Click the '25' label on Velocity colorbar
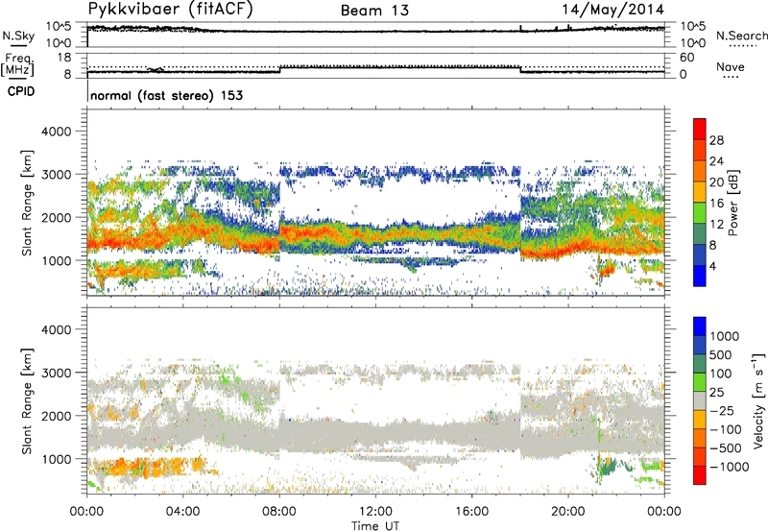Viewport: 768px width, 532px height. [x=716, y=392]
